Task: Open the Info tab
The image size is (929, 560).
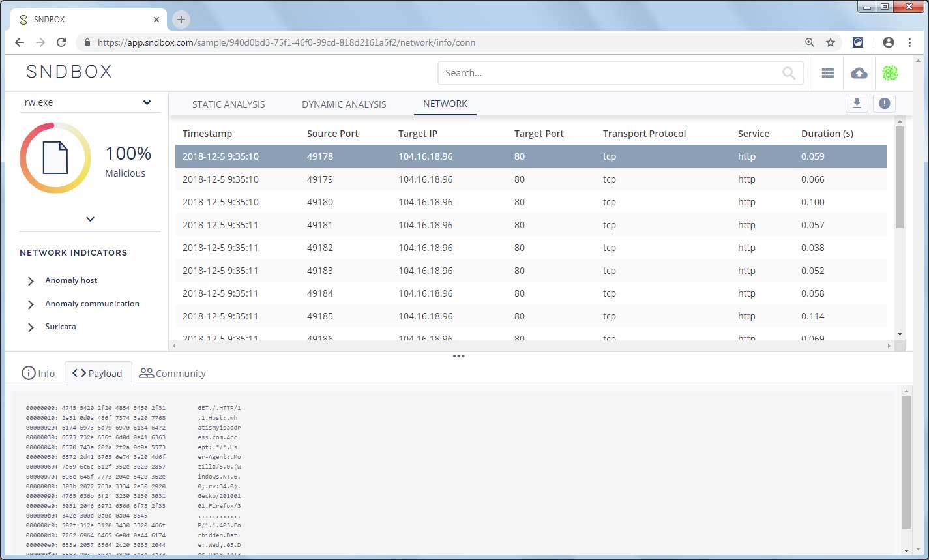Action: [x=38, y=373]
